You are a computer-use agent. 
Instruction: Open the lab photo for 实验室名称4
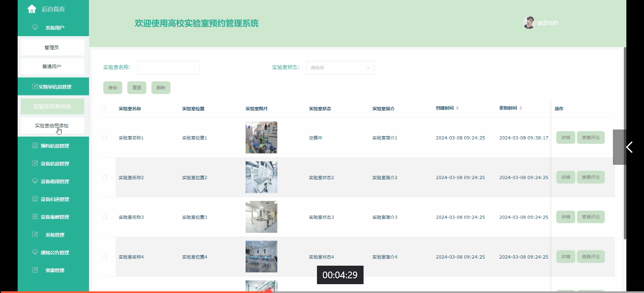tap(261, 256)
